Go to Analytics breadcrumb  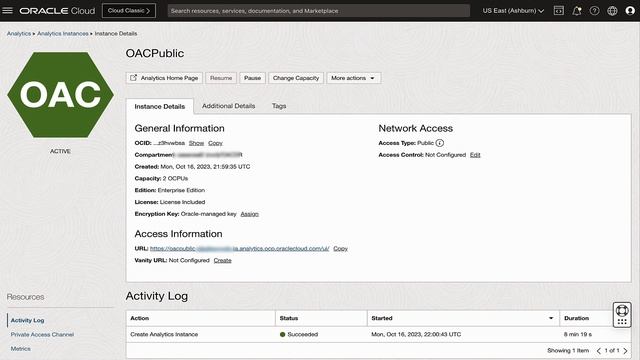19,33
